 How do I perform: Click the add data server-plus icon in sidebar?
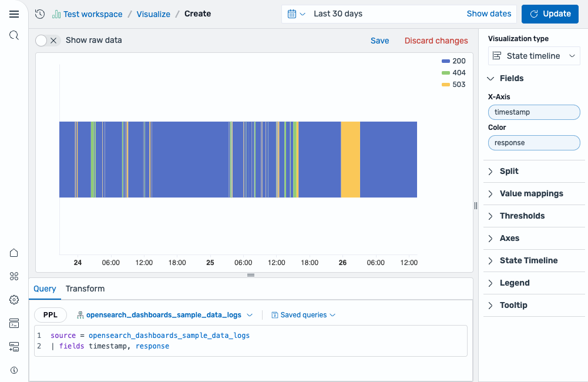tap(14, 347)
